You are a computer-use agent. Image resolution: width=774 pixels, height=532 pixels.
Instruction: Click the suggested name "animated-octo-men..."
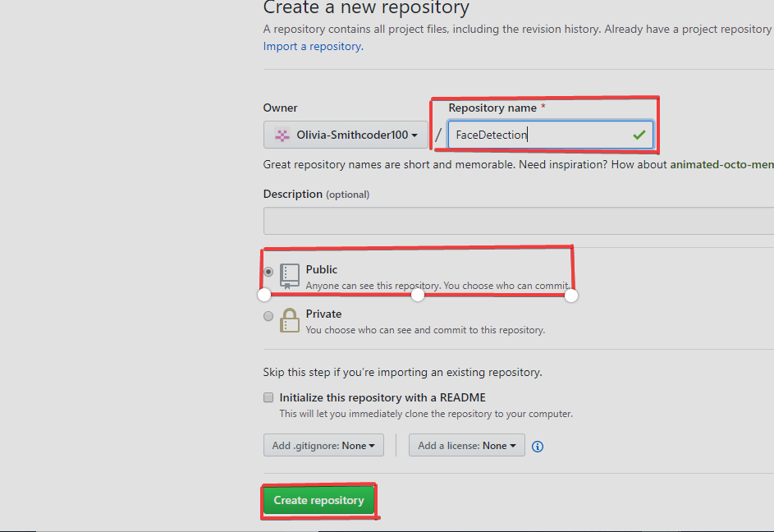(721, 164)
